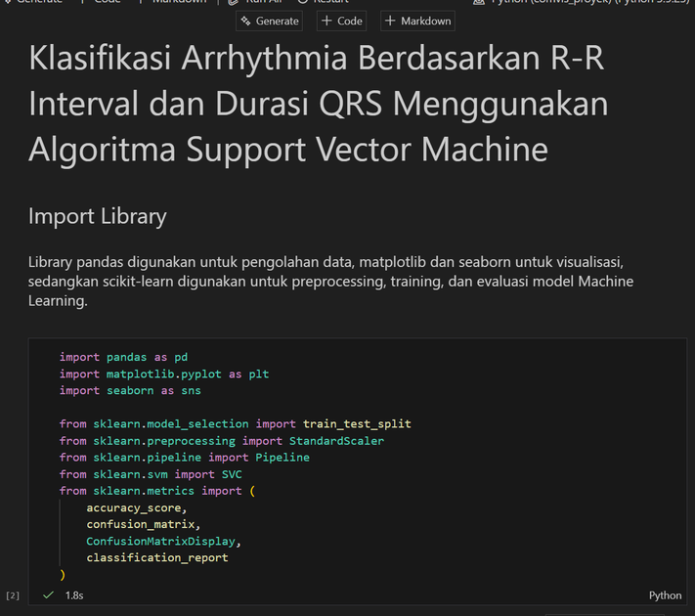Click the Generate button between cells
This screenshot has width=695, height=616.
(x=270, y=21)
